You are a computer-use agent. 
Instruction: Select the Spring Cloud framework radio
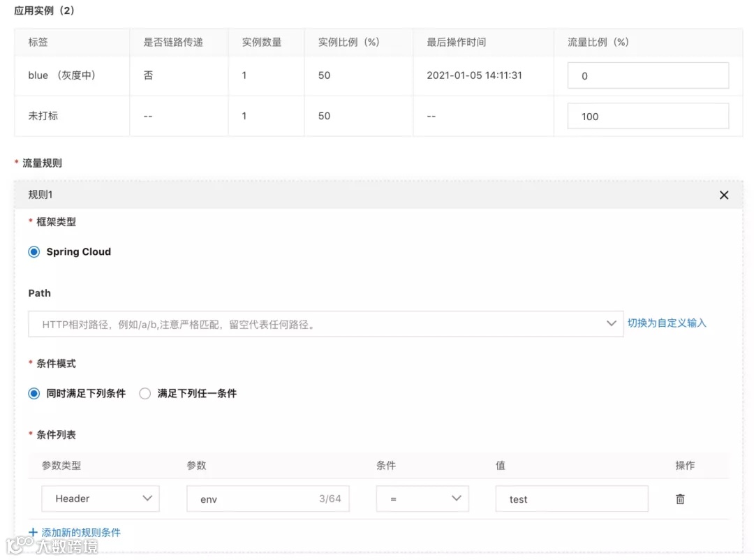point(34,251)
